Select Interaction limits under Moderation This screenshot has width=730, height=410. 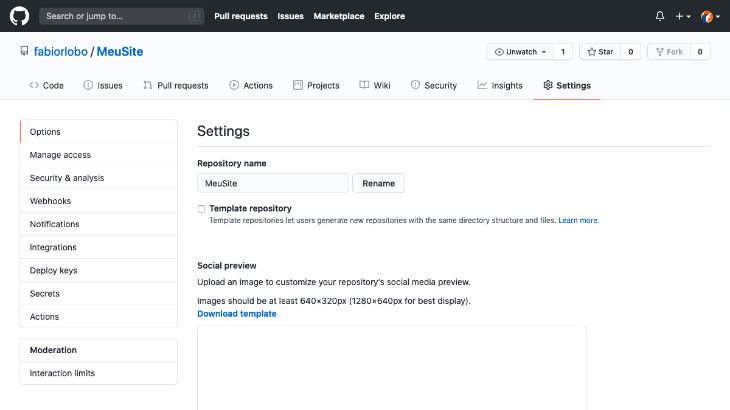pyautogui.click(x=99, y=373)
